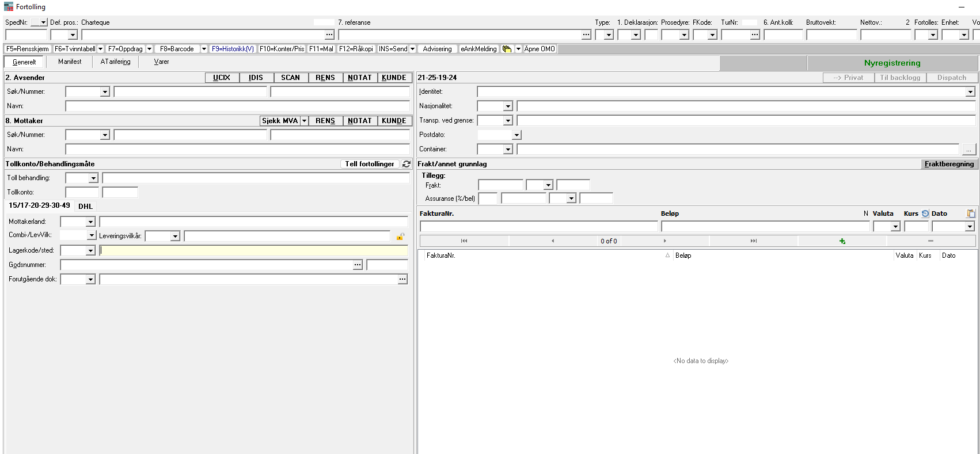Click the exchange rate history icon beside Kurs
Viewport: 980px width, 454px height.
pyautogui.click(x=925, y=213)
